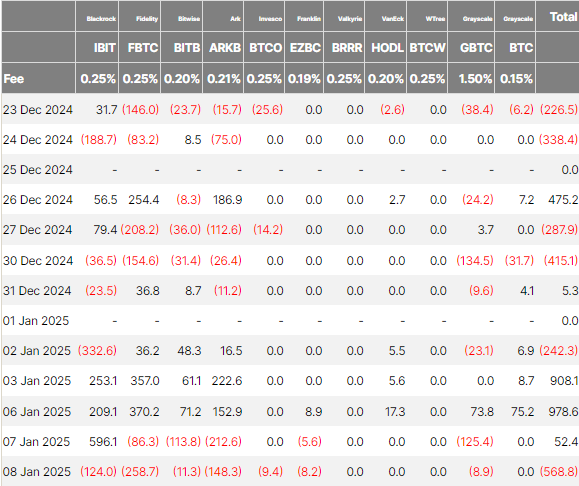Select the BTCW ticker header
579x486 pixels.
428,48
